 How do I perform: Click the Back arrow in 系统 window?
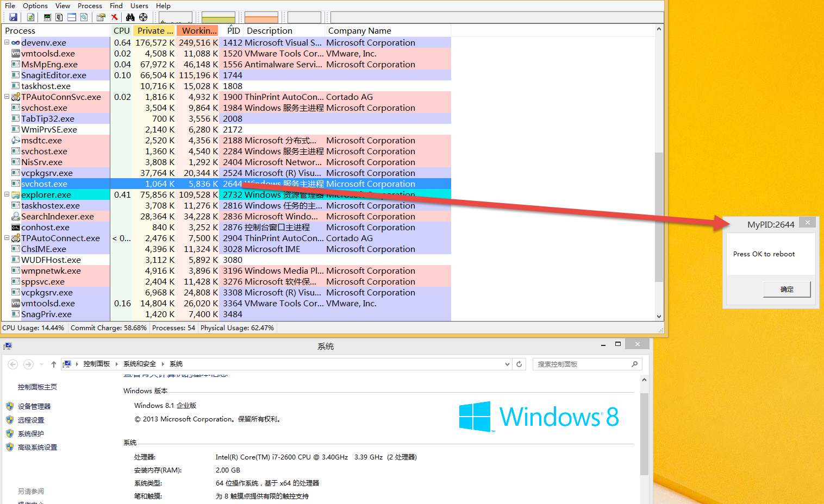[13, 364]
